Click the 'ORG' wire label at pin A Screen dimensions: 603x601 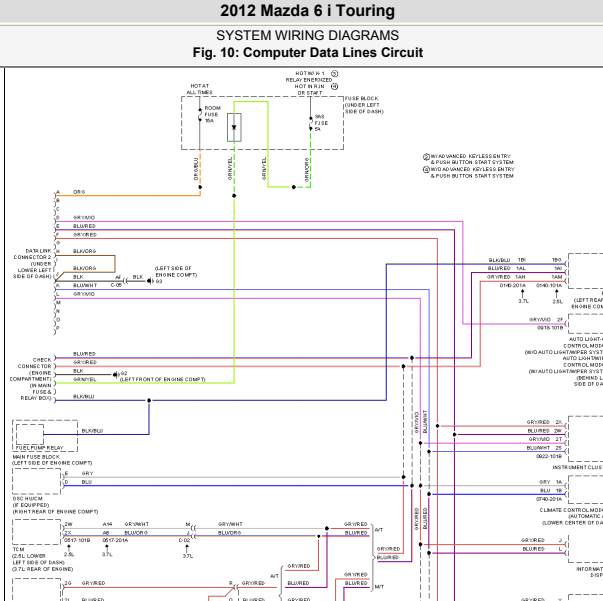click(79, 192)
